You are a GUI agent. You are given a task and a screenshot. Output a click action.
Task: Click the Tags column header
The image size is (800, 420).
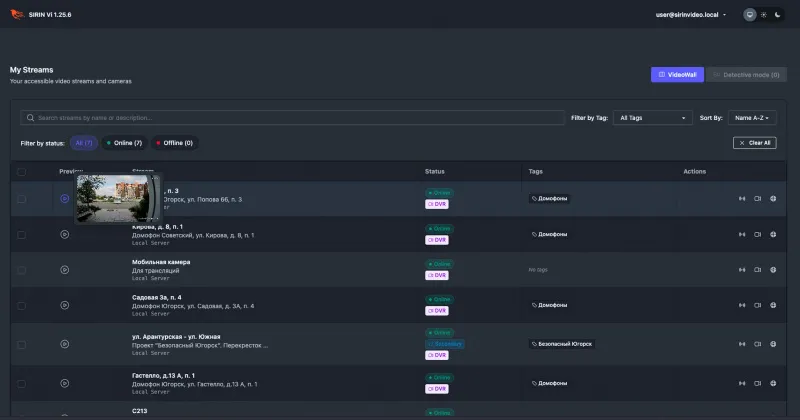pos(535,171)
